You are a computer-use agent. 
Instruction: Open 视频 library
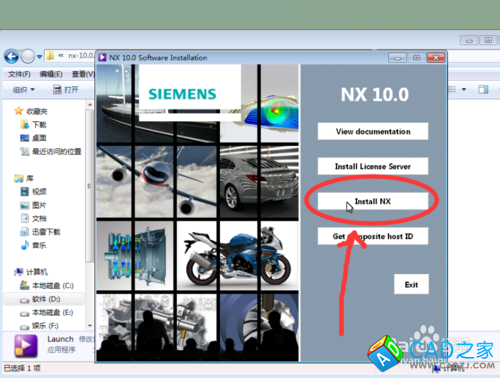(x=33, y=192)
